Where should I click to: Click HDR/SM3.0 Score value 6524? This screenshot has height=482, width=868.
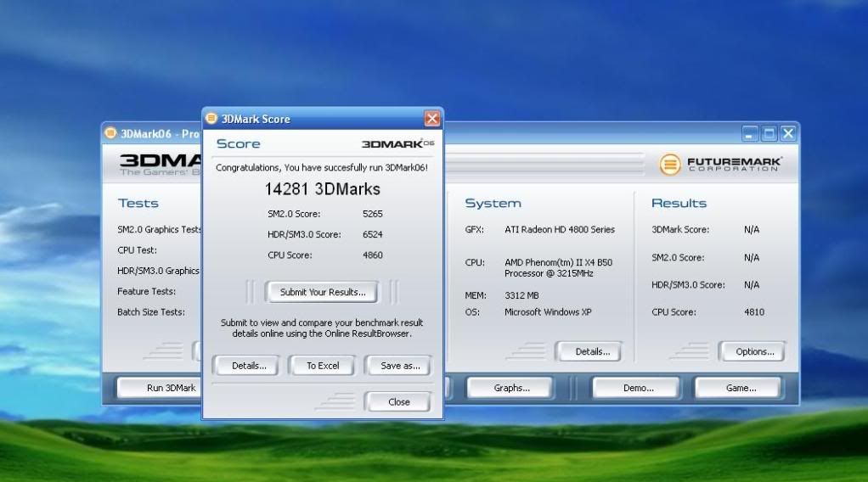(x=373, y=235)
